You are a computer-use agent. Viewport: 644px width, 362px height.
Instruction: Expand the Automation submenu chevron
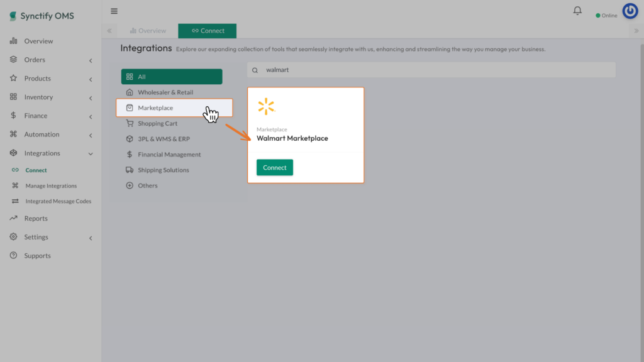click(x=91, y=136)
